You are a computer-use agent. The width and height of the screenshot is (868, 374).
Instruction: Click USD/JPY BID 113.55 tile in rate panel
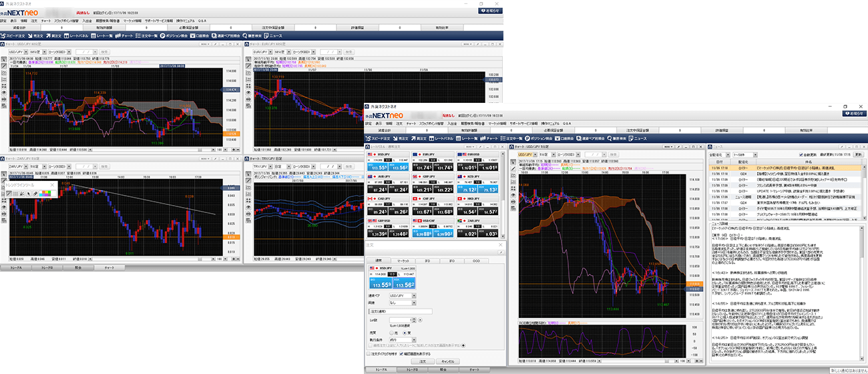tap(377, 167)
